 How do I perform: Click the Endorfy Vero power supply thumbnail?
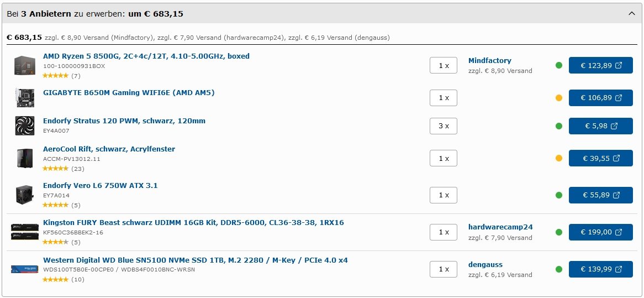coord(25,195)
